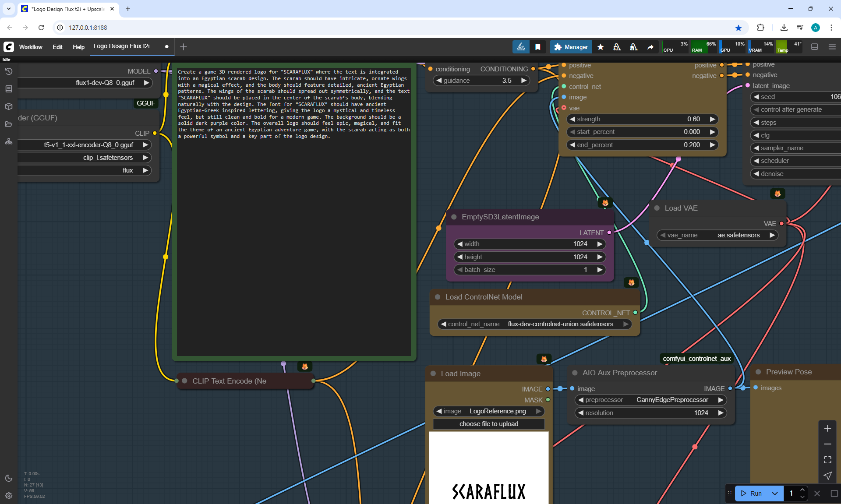Toggle dark theme moon icon
The height and width of the screenshot is (504, 841).
pyautogui.click(x=9, y=478)
